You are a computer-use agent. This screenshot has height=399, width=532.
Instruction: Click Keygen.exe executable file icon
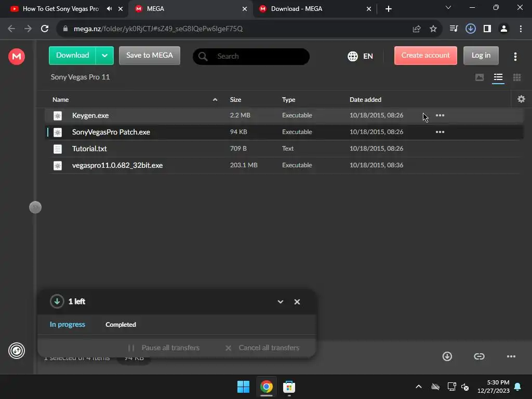(58, 116)
